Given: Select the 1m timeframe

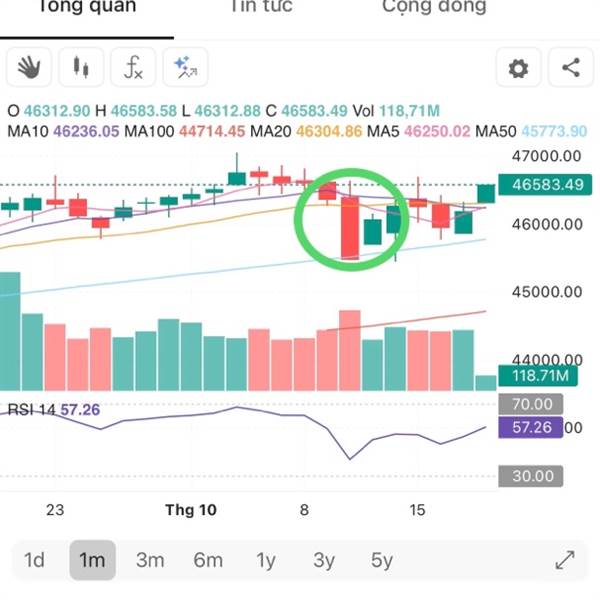Looking at the screenshot, I should [93, 560].
